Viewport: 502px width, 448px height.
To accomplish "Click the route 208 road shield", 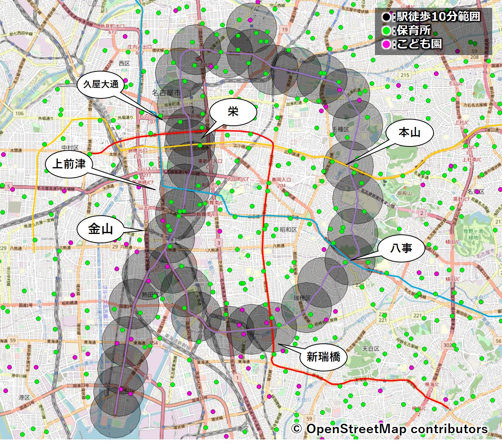I will [x=474, y=57].
